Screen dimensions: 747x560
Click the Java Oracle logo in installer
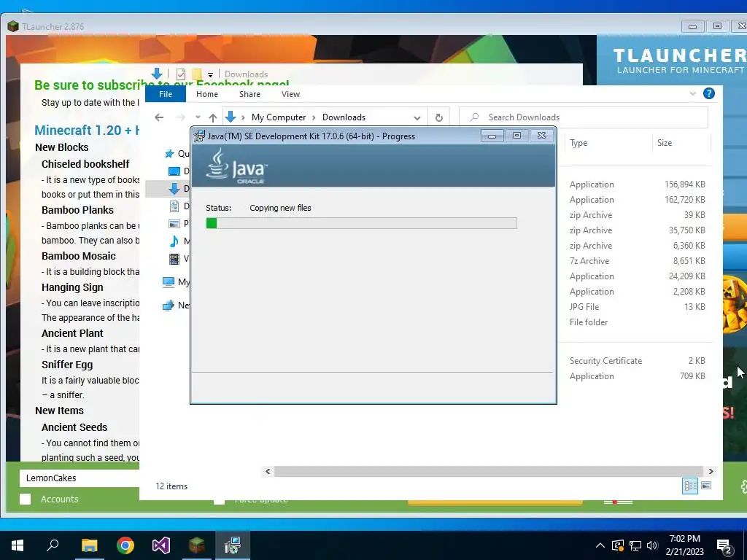click(236, 166)
